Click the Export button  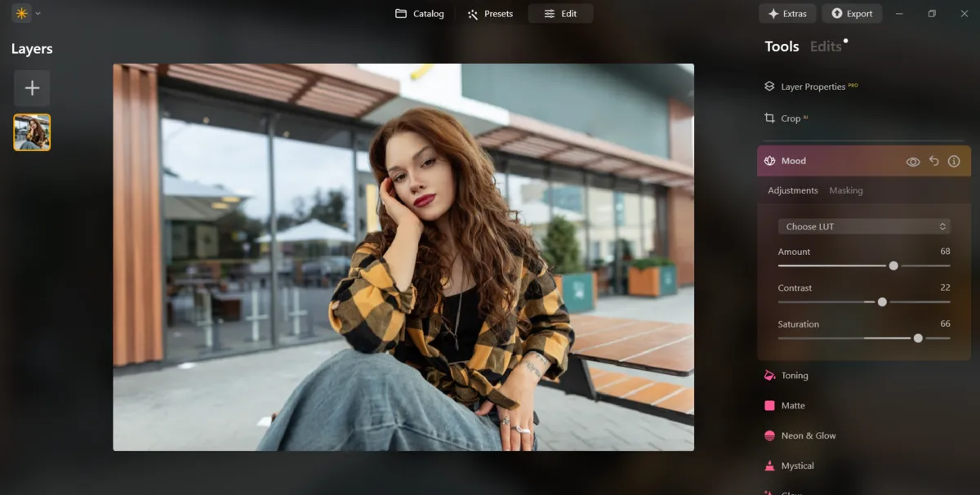852,13
